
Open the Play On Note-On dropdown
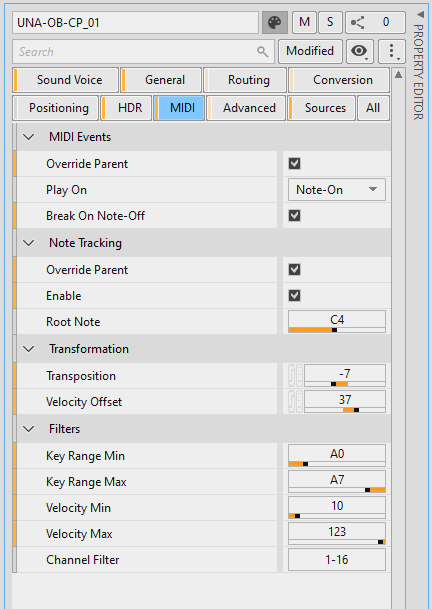[337, 190]
